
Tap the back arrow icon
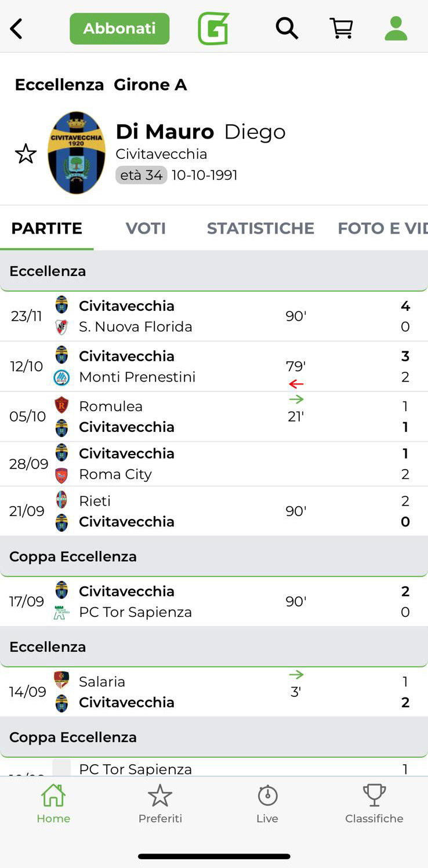pyautogui.click(x=16, y=28)
